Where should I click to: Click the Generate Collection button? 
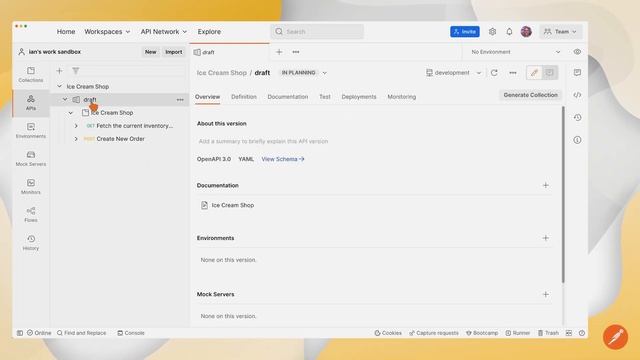click(x=530, y=95)
